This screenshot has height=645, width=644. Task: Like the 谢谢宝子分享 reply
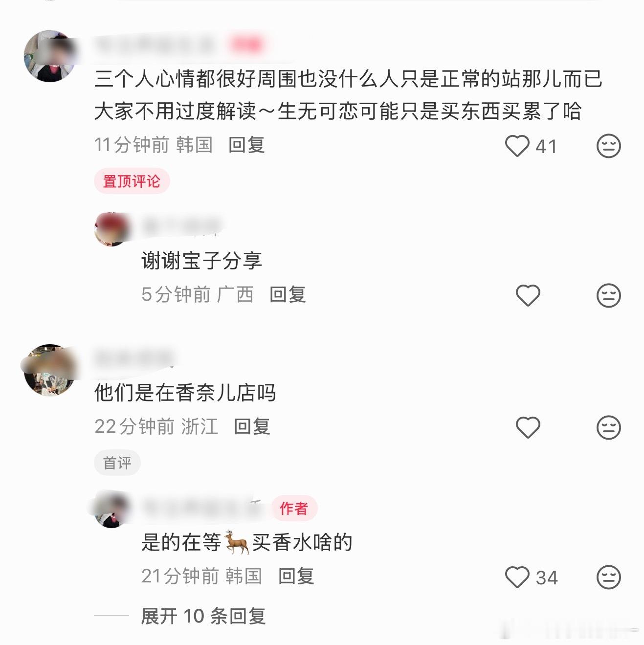point(528,295)
